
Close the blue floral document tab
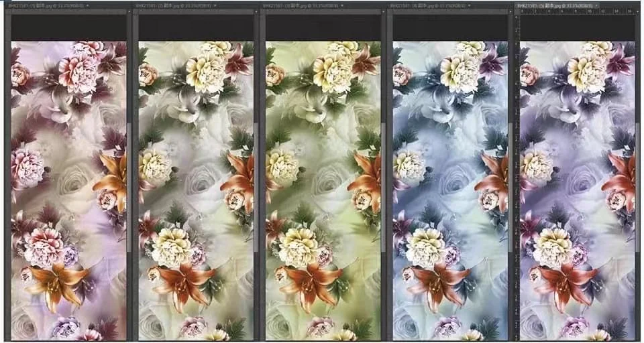[470, 6]
